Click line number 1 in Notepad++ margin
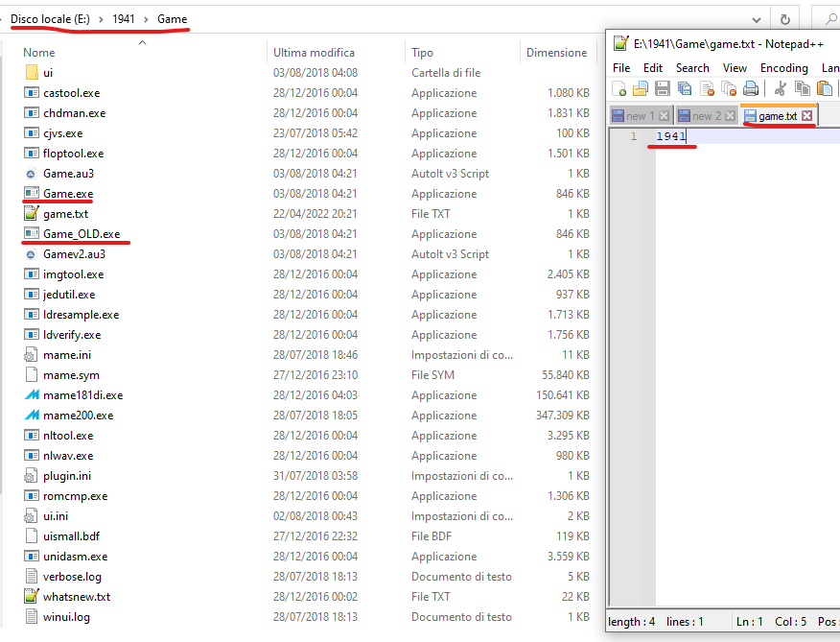Screen dimensions: 840x642 [634, 136]
